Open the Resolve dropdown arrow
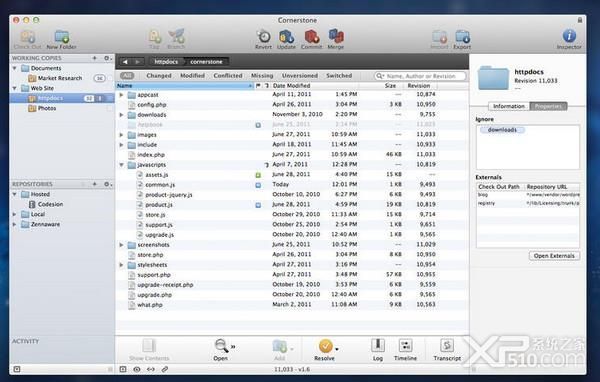 tap(337, 349)
